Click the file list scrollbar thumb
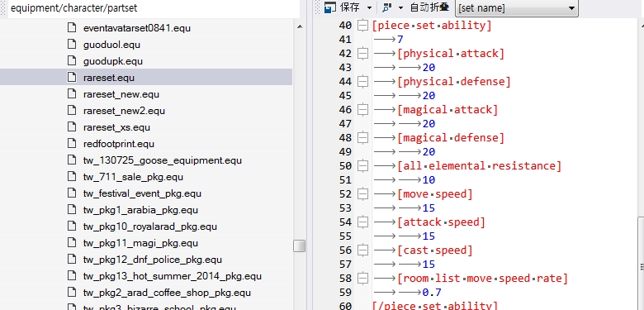 tap(300, 246)
